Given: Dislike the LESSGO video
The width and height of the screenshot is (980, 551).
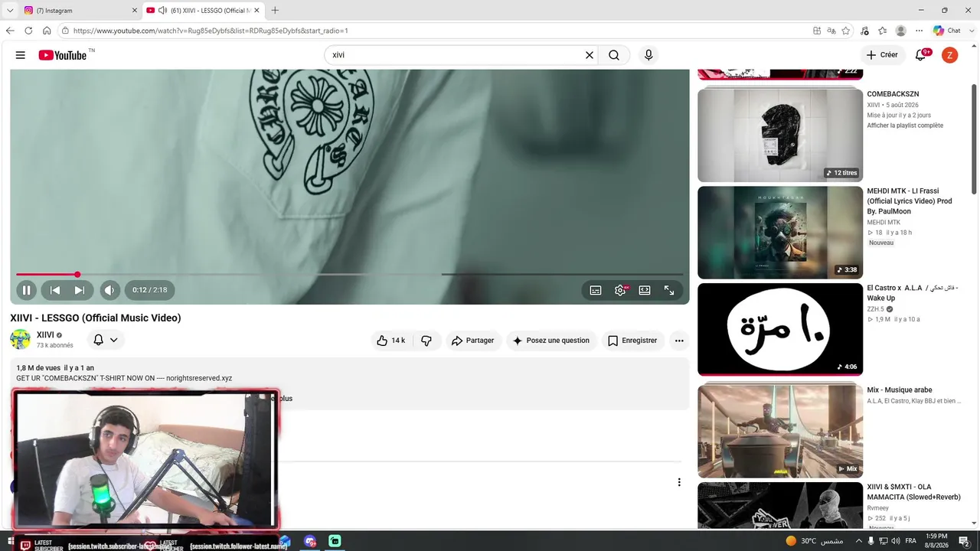Looking at the screenshot, I should pos(427,341).
